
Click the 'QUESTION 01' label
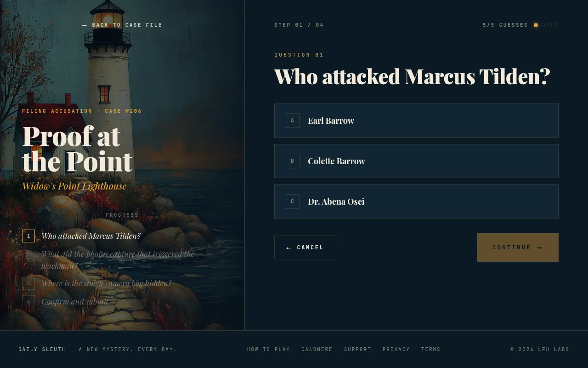click(299, 55)
